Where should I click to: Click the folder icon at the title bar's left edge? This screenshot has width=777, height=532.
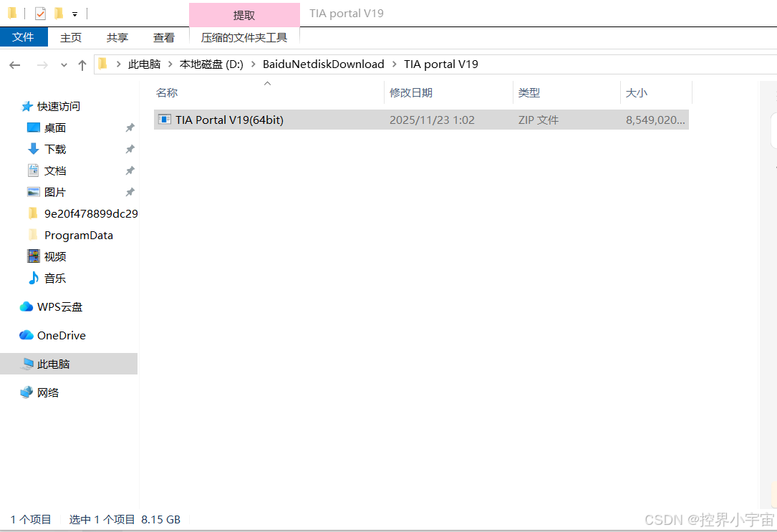coord(12,13)
